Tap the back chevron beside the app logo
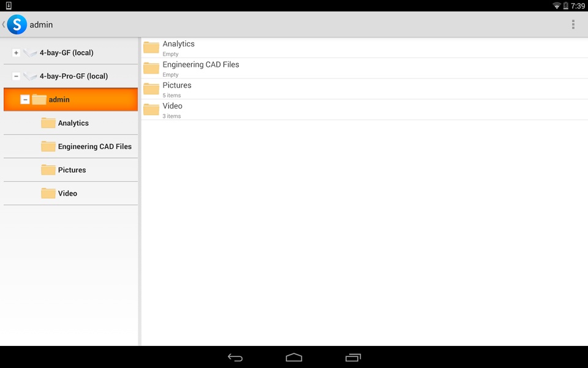 point(4,25)
